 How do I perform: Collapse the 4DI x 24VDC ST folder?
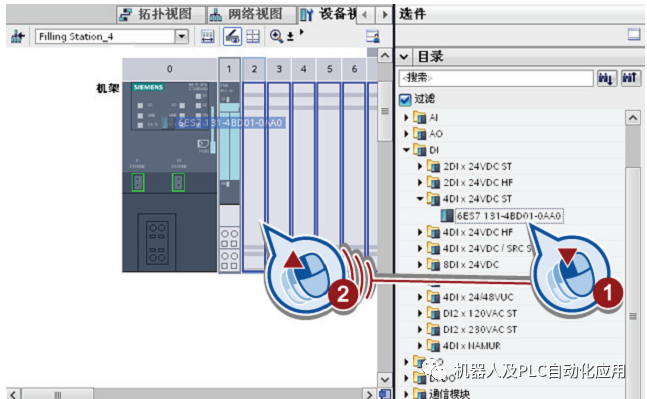coord(420,199)
